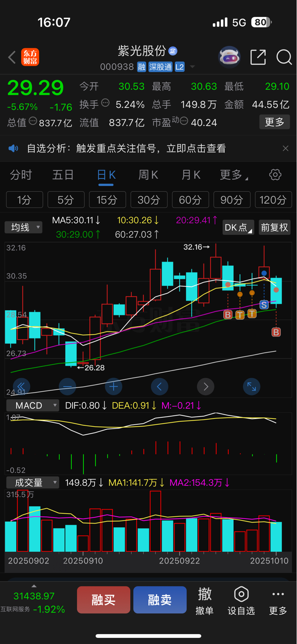Tap the current price 29.29
Image resolution: width=297 pixels, height=644 pixels.
pyautogui.click(x=36, y=88)
